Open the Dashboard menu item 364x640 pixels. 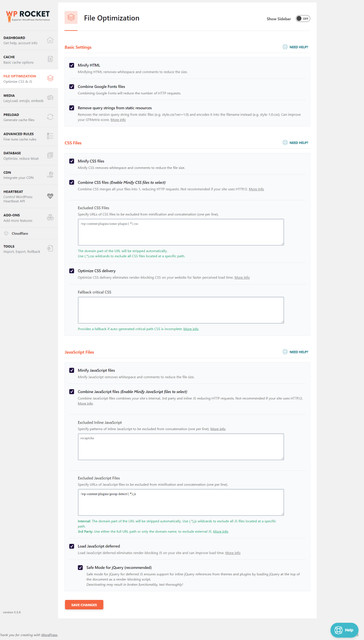click(x=29, y=40)
